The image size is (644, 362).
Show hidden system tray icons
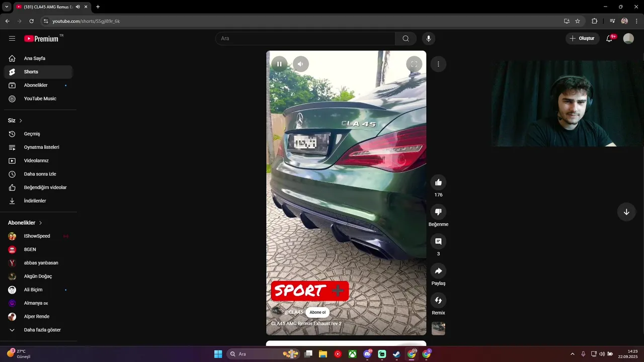572,354
